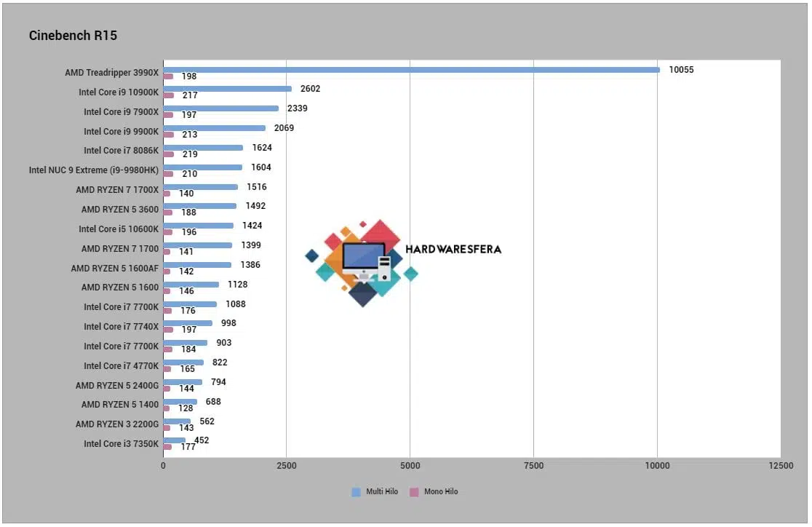This screenshot has width=812, height=527.
Task: Select the 1604 score value
Action: click(x=261, y=167)
